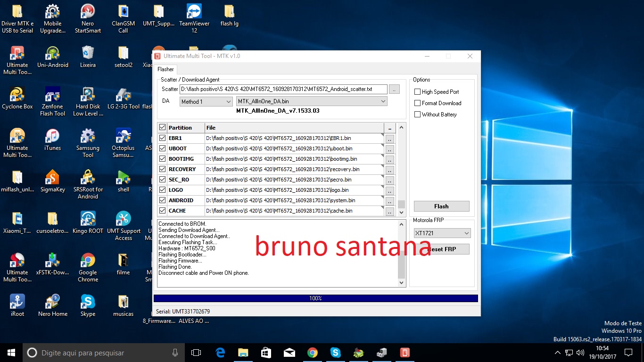The image size is (644, 362).
Task: Uncheck the BOOTIMG partition checkbox
Action: 163,159
